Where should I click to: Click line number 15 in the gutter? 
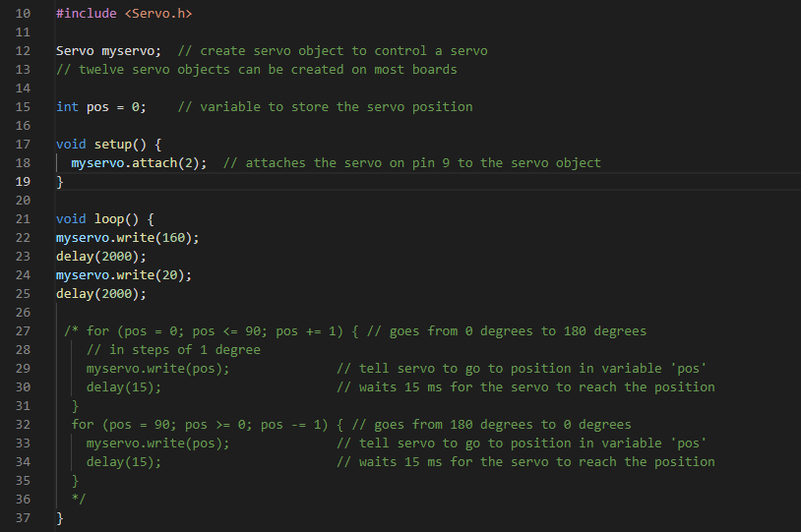(24, 107)
